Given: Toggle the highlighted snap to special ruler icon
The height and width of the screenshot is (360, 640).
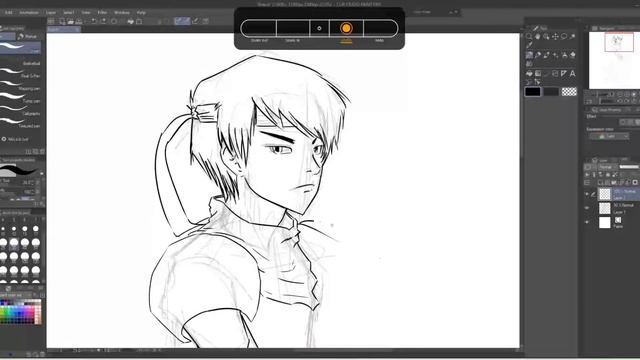Looking at the screenshot, I should coord(187,21).
